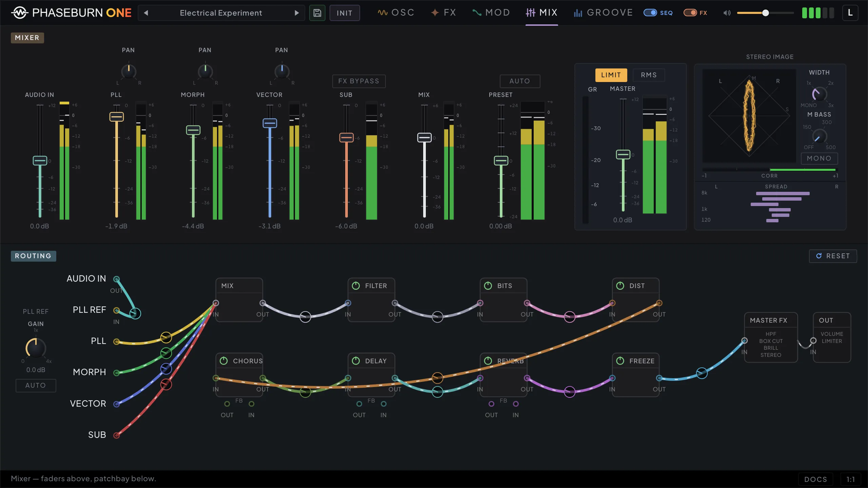Toggle the L channel button top-right

coord(850,13)
